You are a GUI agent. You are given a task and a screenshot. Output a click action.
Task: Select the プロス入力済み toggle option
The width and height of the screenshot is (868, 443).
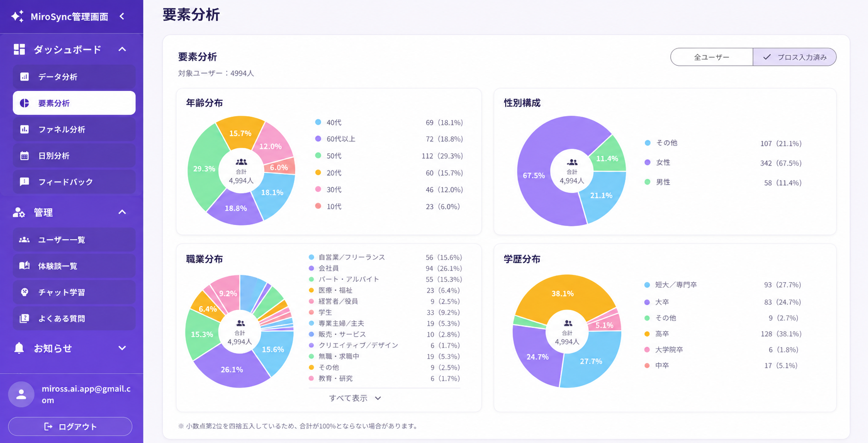pos(795,57)
